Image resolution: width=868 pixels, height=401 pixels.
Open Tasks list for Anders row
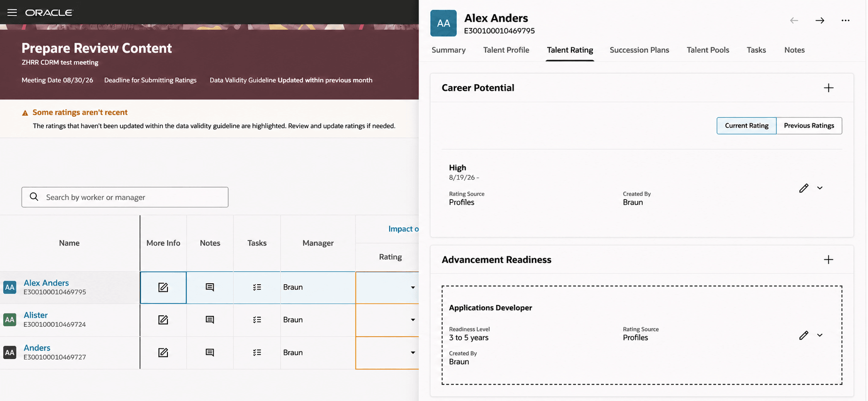[257, 353]
